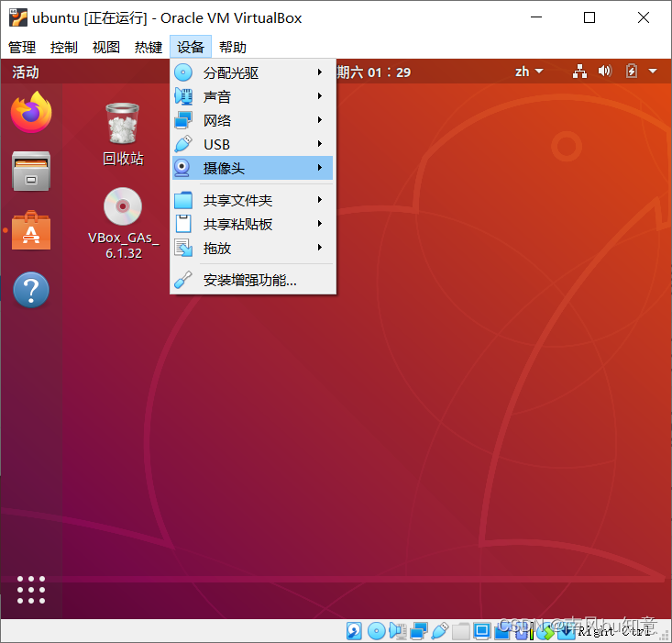
Task: Open the 热键 menu
Action: point(148,47)
